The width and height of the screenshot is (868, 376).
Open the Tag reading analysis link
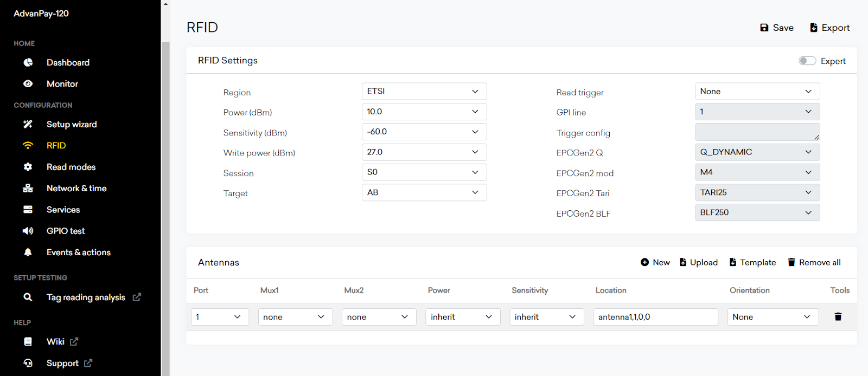[x=86, y=297]
